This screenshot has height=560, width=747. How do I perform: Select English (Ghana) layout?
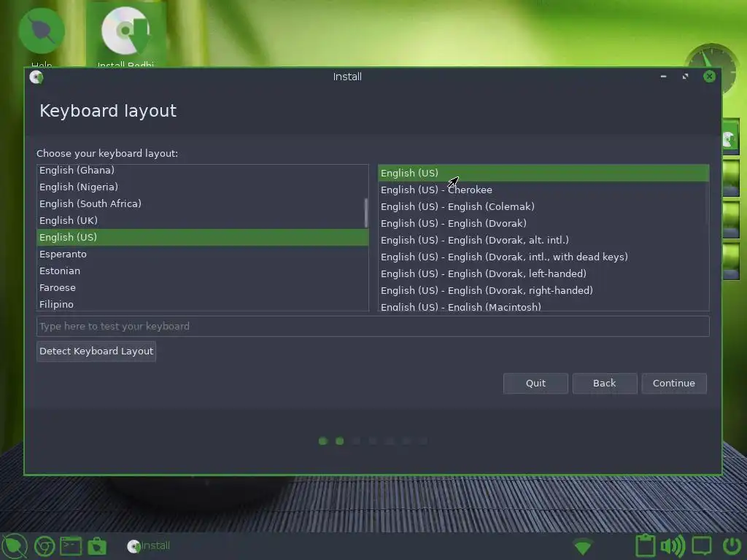[203, 171]
